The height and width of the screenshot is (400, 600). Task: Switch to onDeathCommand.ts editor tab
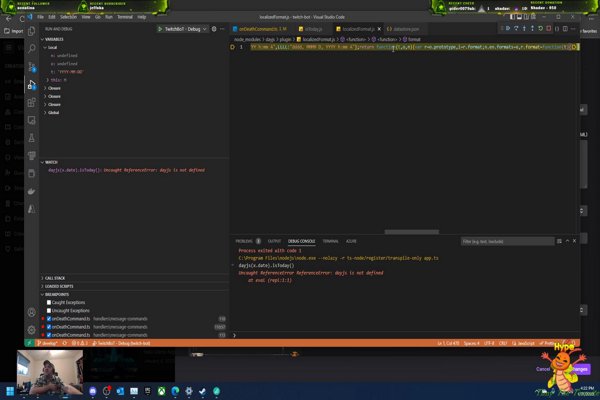260,29
